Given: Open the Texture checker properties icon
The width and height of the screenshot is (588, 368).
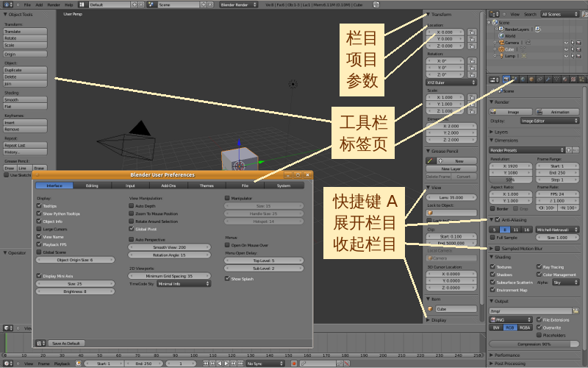Looking at the screenshot, I should (573, 79).
